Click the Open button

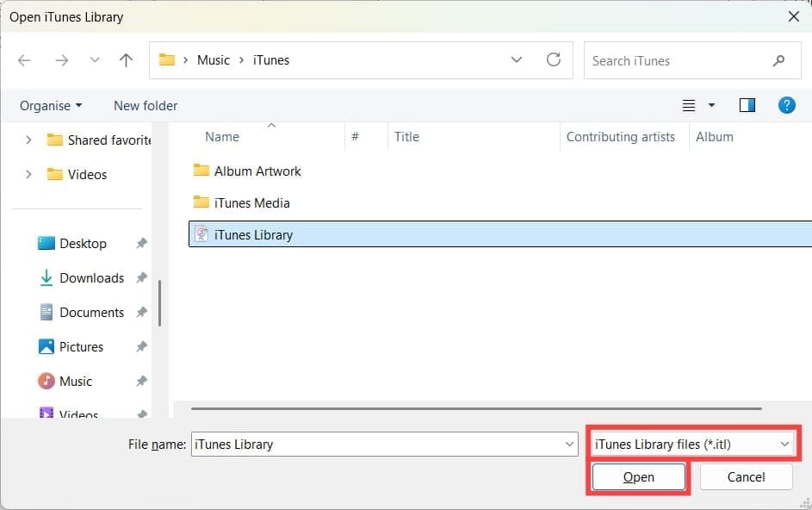[639, 476]
